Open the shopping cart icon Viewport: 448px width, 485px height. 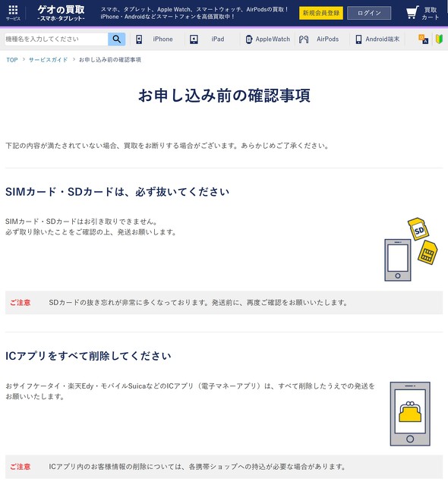(x=412, y=13)
